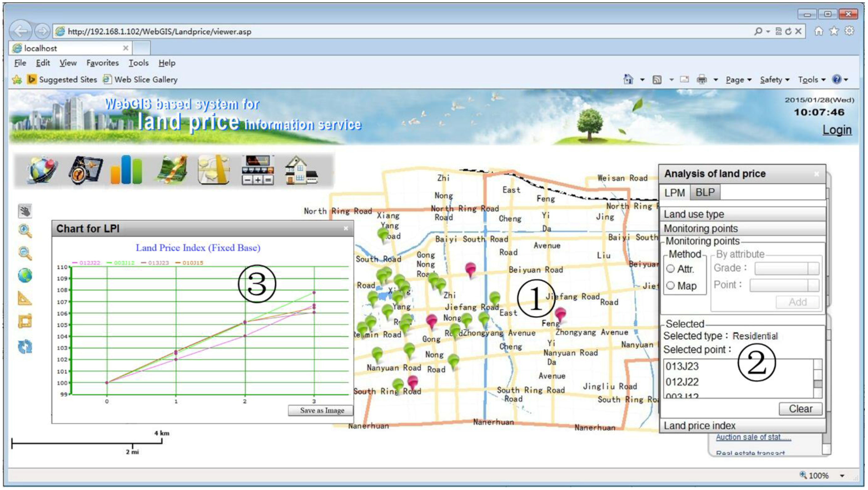Open Web Slice Gallery link

(140, 79)
